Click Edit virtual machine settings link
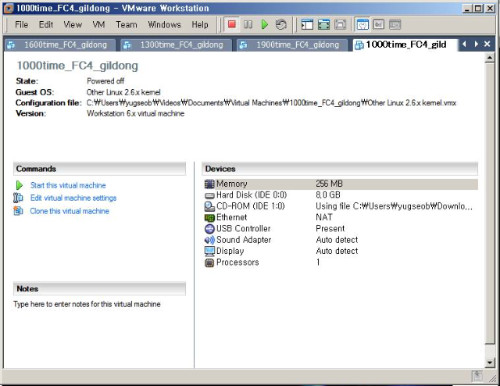Screen dimensions: 500x386 73,198
